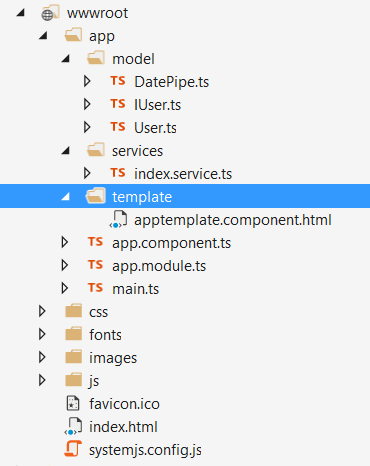The width and height of the screenshot is (370, 466).
Task: Expand the DatePipe.ts node
Action: click(x=87, y=81)
